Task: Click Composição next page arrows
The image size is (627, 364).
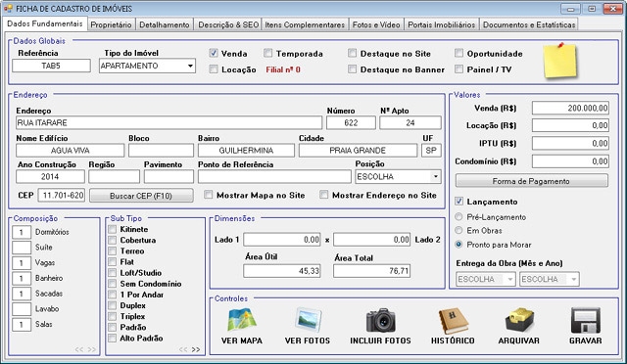Action: coord(92,349)
